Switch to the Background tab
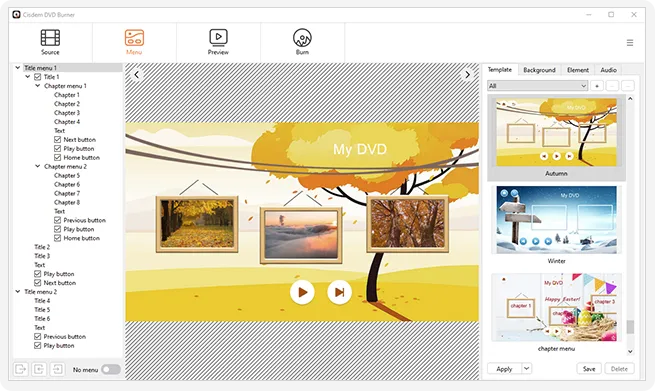This screenshot has width=655, height=391. point(539,70)
